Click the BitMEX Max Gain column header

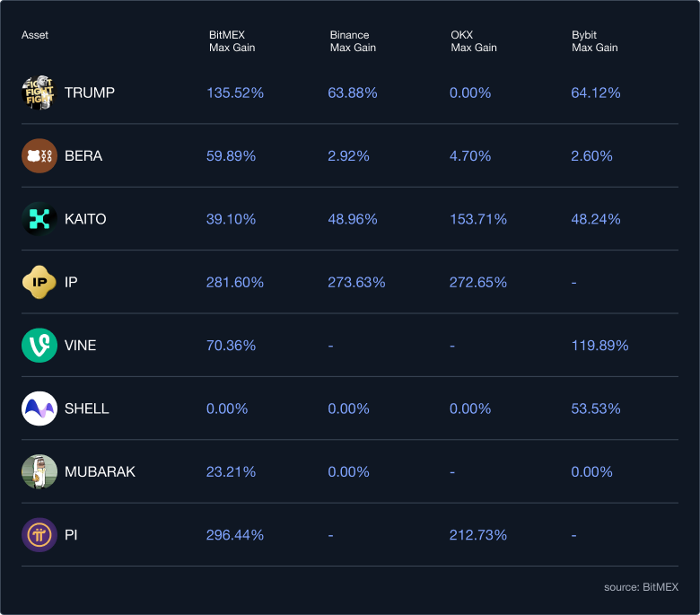click(232, 41)
